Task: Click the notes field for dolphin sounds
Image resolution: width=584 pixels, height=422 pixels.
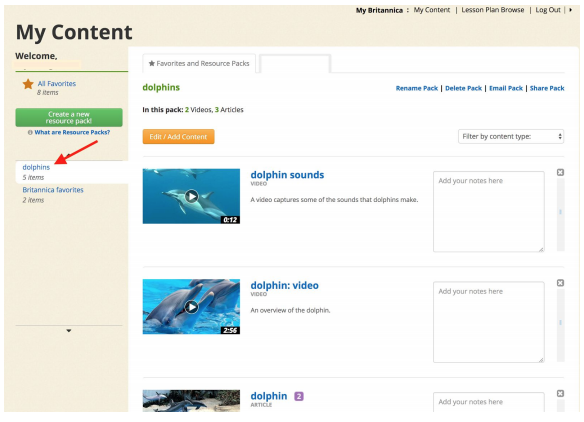Action: [x=489, y=212]
